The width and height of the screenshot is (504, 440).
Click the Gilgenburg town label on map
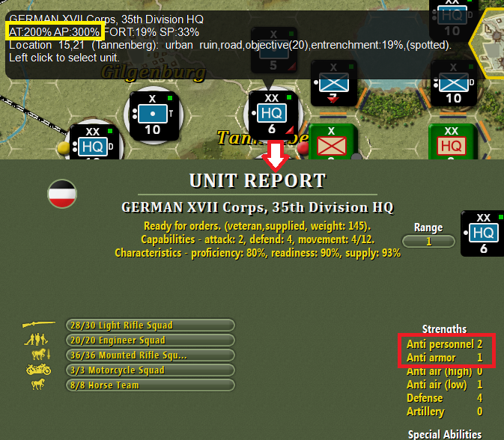pos(154,72)
